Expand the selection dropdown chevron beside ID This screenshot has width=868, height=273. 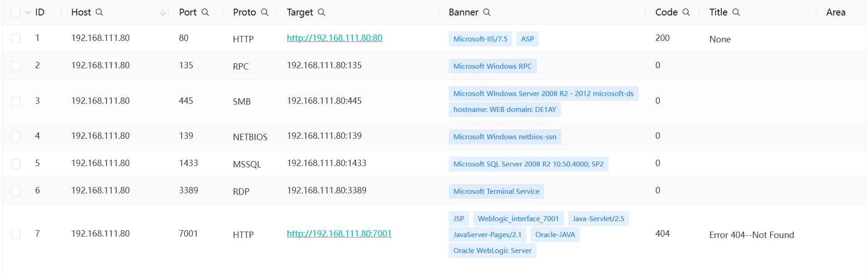(27, 12)
